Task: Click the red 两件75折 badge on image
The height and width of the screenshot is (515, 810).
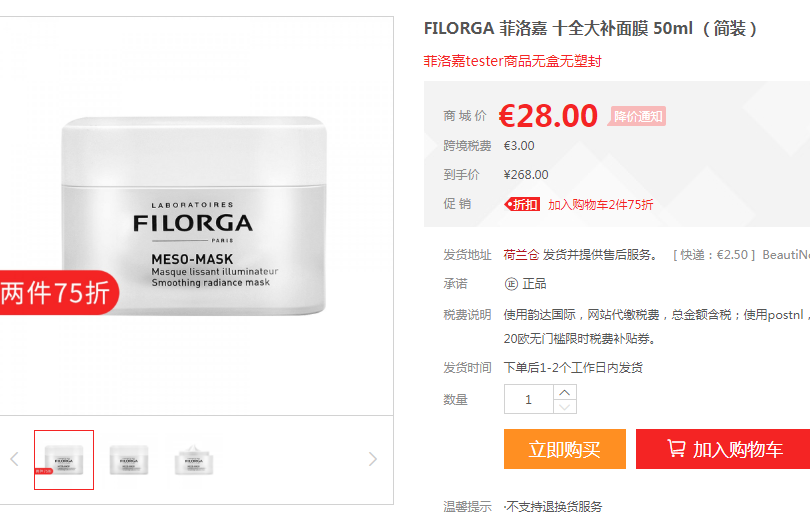Action: (58, 292)
